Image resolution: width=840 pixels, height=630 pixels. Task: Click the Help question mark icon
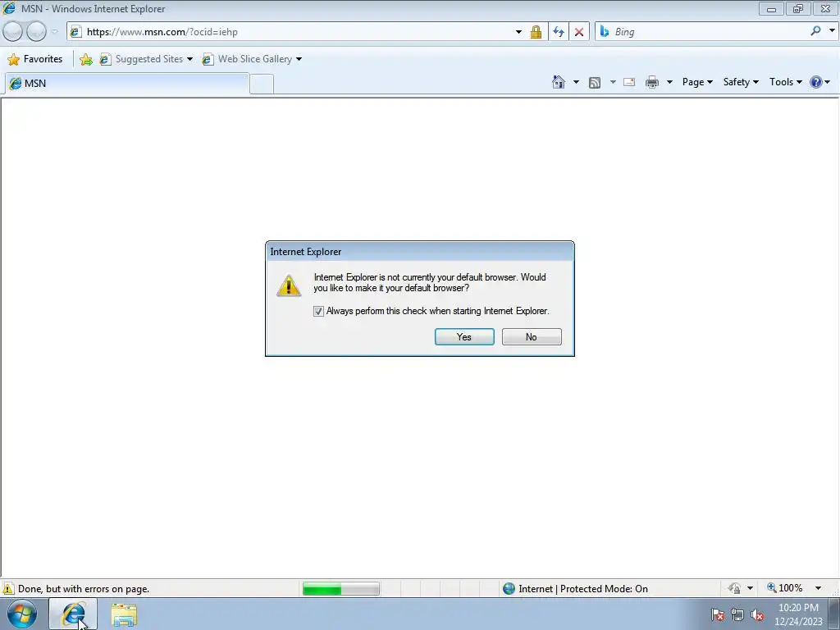[x=816, y=82]
